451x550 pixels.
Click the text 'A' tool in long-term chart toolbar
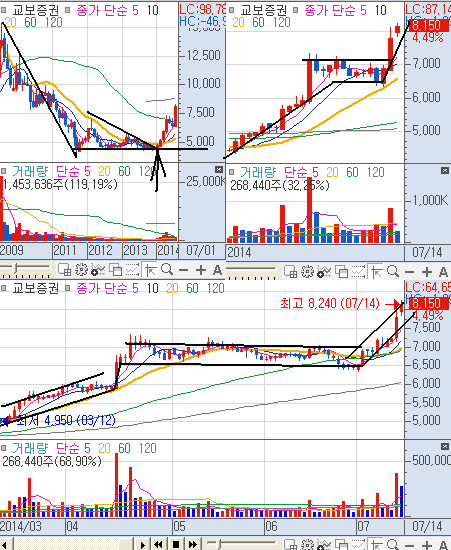click(217, 270)
